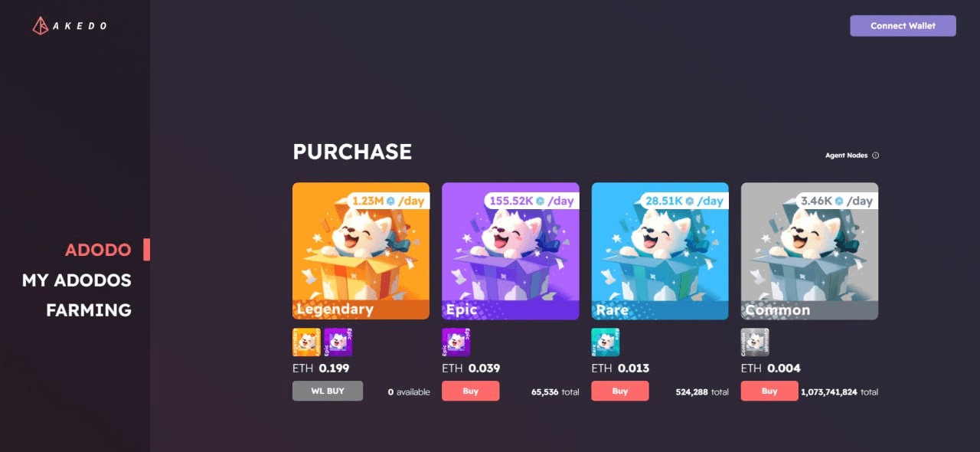Click token icon in Legendary 1.23M/day badge
This screenshot has width=980, height=452.
point(390,201)
